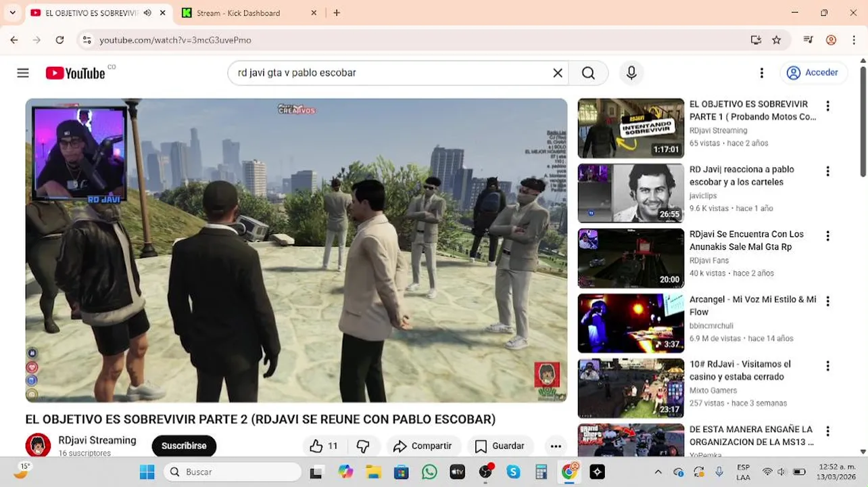Go forward in browser history

pos(37,40)
